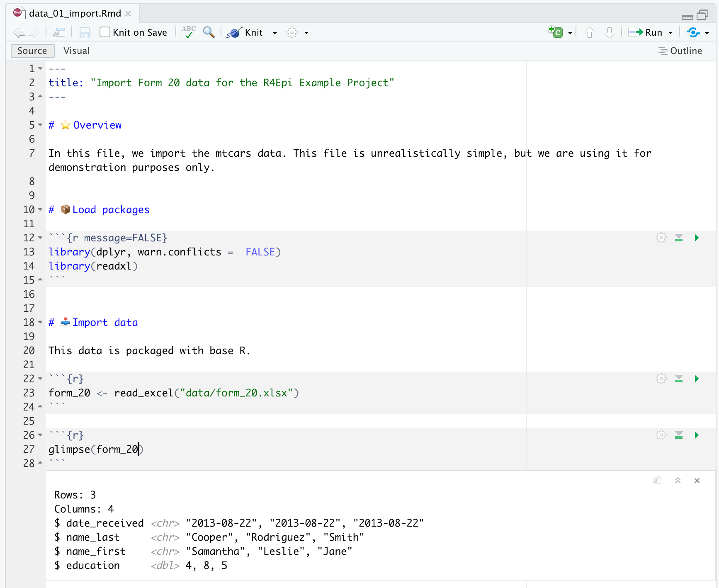The image size is (719, 588).
Task: Collapse code chunk fold at line 12
Action: point(40,238)
